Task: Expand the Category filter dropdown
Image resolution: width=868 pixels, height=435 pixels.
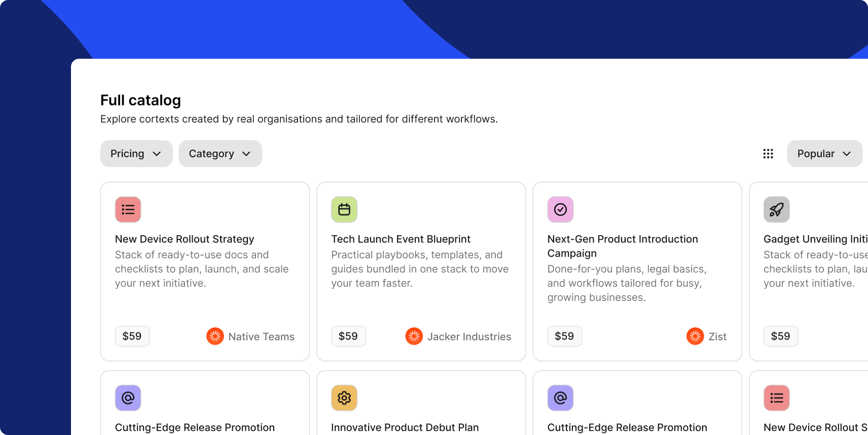Action: click(220, 154)
